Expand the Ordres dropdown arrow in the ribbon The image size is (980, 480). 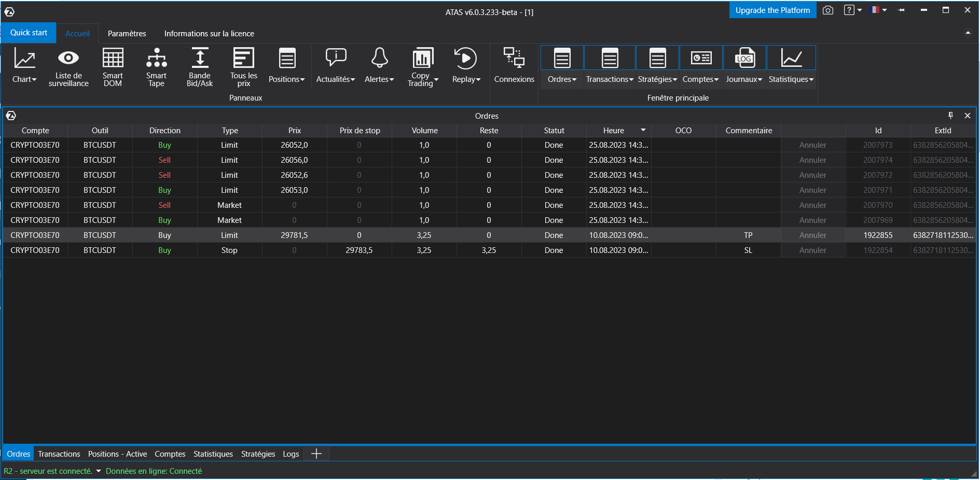pyautogui.click(x=574, y=80)
